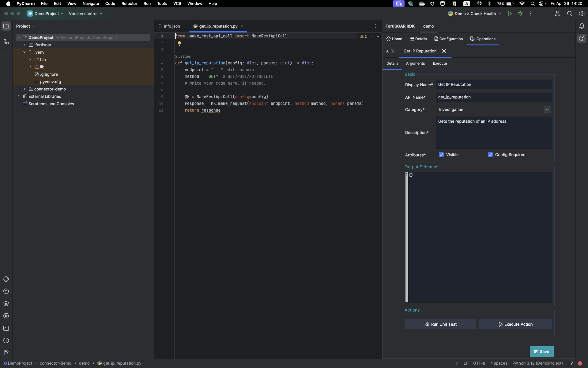Open the Problems tool window icon
The image size is (588, 368).
6,340
